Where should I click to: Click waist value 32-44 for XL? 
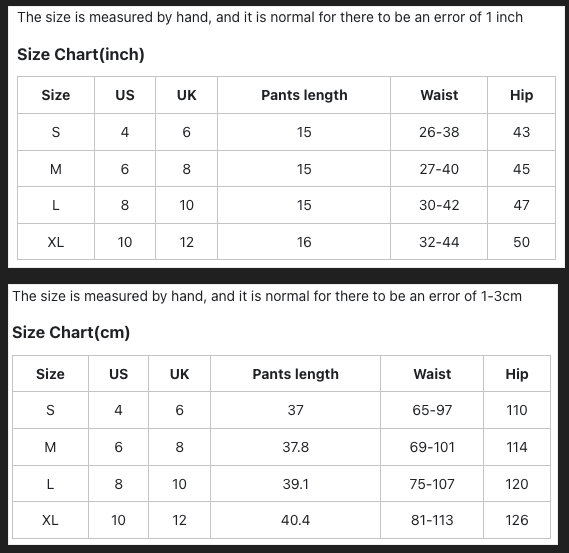tap(439, 242)
